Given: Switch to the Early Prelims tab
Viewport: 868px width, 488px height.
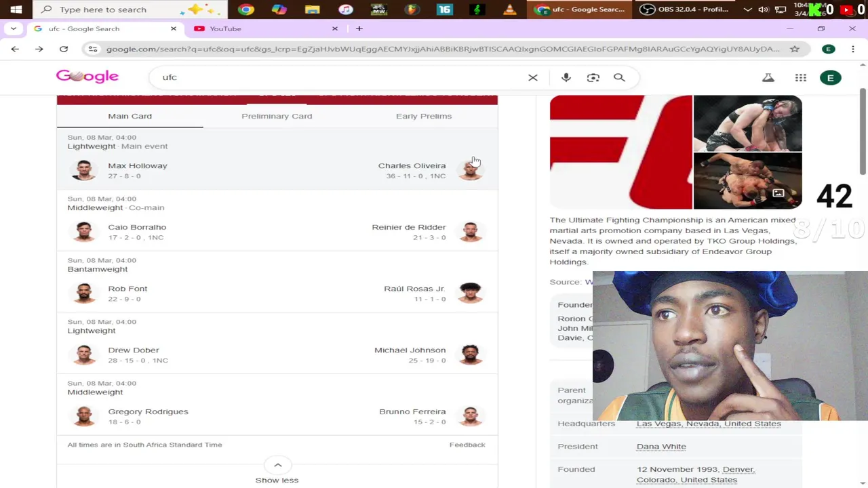Looking at the screenshot, I should point(424,116).
